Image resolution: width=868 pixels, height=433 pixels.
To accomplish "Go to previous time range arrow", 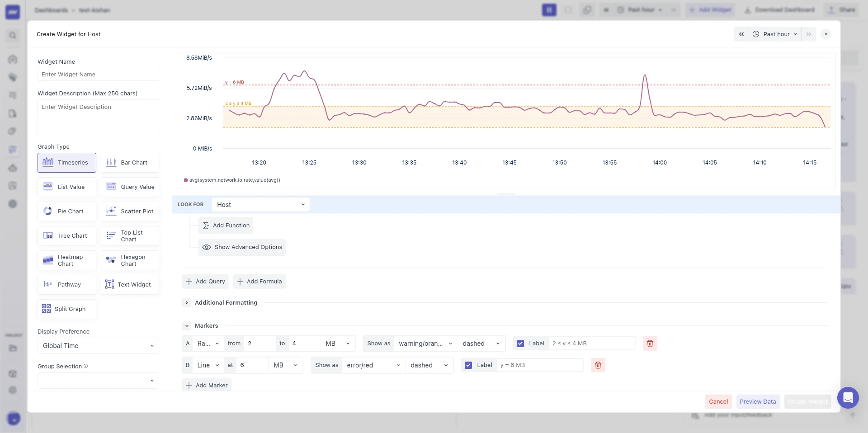I will click(x=741, y=34).
